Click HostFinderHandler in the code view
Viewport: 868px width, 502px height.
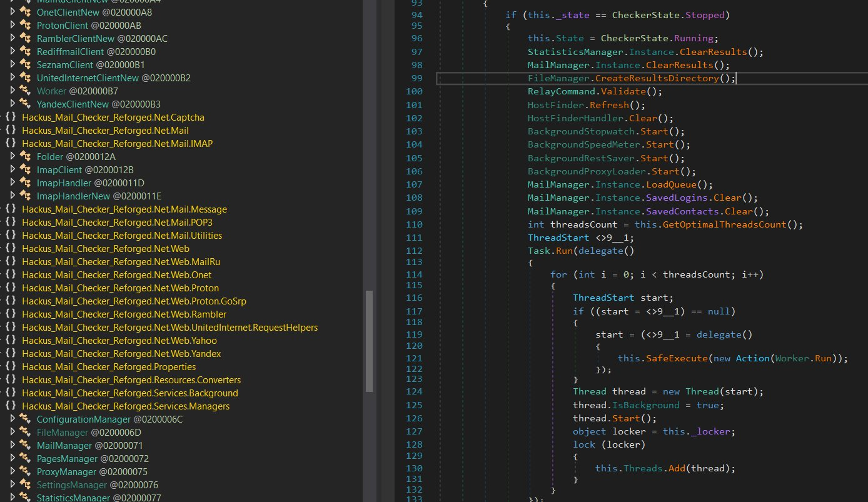(x=575, y=118)
